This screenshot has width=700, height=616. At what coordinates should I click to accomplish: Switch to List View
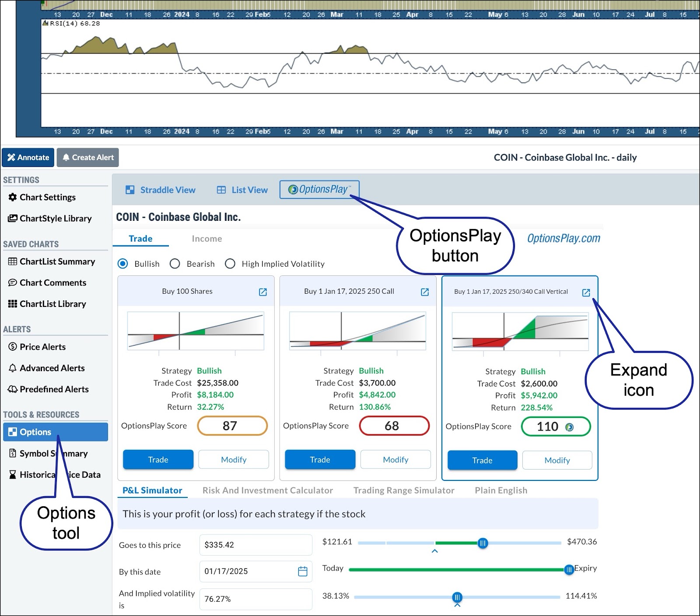click(242, 190)
